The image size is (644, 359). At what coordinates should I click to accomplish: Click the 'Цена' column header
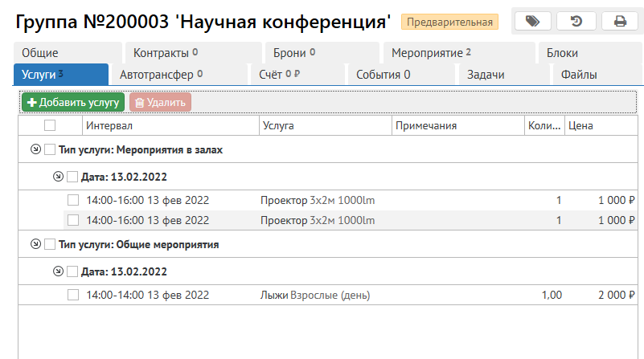(x=581, y=125)
